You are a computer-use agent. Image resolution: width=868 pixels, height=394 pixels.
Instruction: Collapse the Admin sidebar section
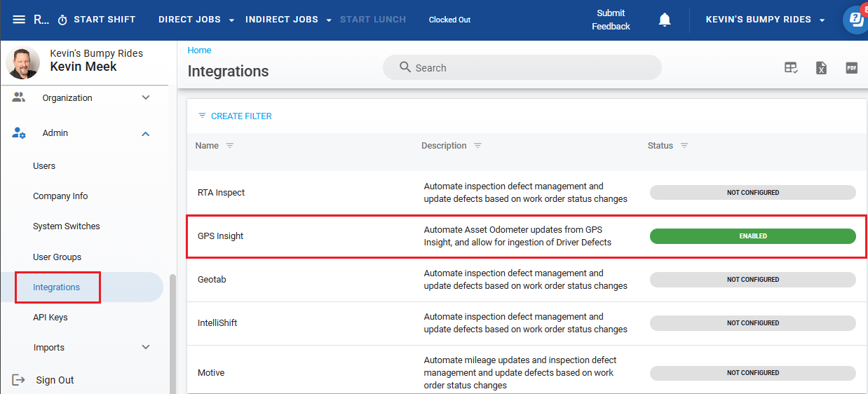pos(146,133)
